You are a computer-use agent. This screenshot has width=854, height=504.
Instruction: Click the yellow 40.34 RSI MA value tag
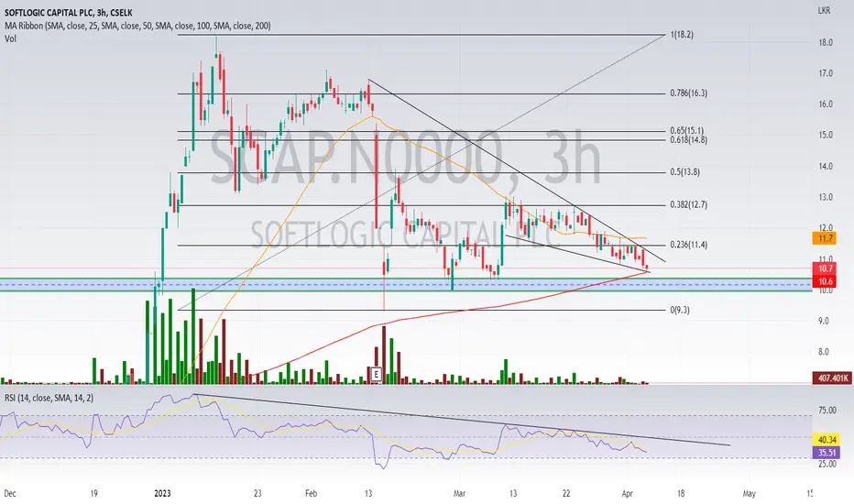click(826, 439)
